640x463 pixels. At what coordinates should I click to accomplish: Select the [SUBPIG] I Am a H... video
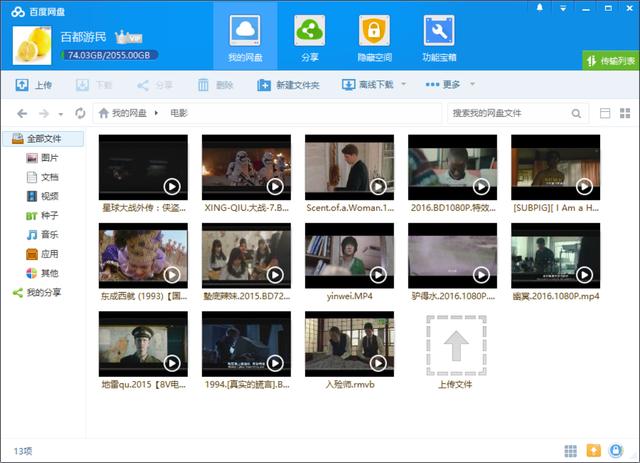pyautogui.click(x=556, y=167)
